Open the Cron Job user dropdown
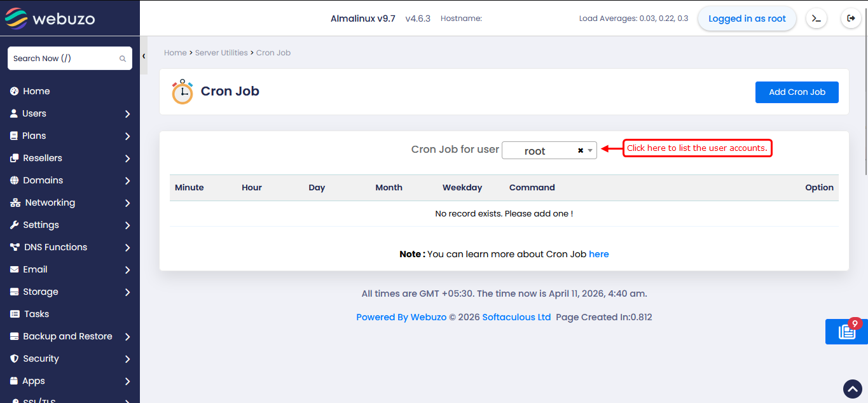 (544, 151)
